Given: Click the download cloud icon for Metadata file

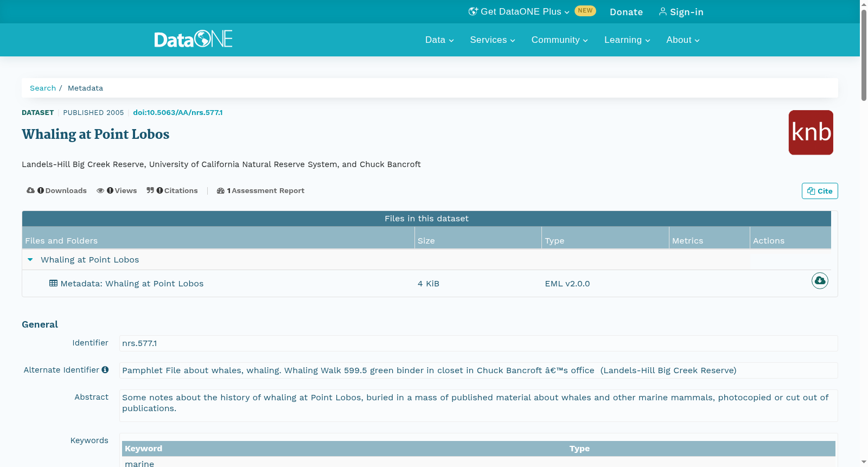Looking at the screenshot, I should point(820,280).
